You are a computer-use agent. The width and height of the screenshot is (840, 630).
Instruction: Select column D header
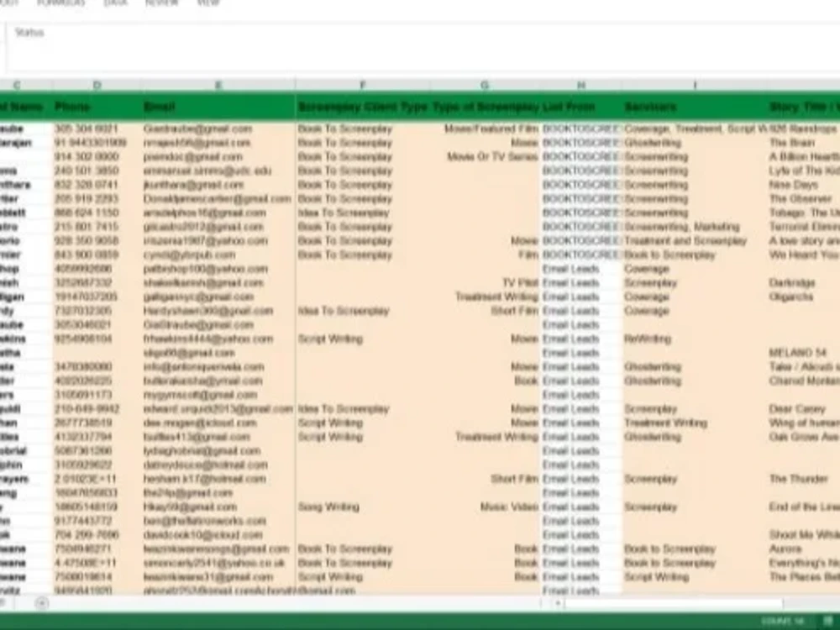[x=97, y=85]
